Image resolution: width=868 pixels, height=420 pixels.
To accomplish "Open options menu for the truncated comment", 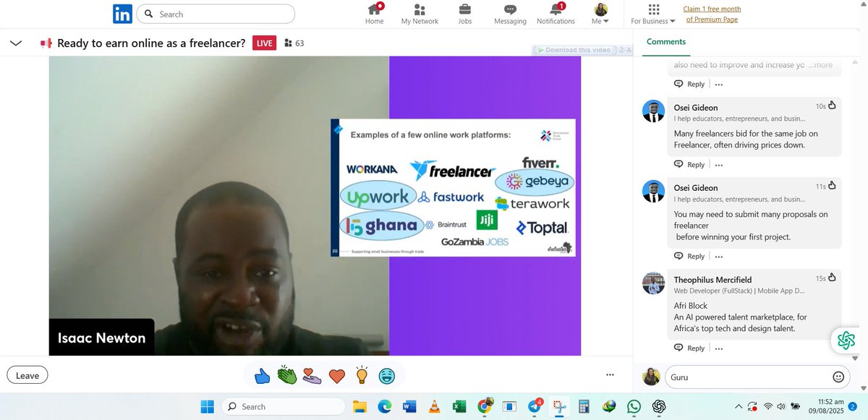I will click(x=718, y=84).
